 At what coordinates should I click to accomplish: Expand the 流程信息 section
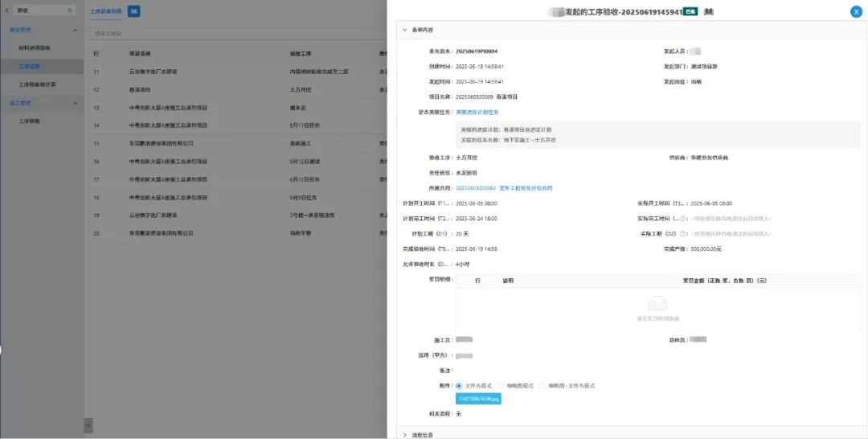[404, 434]
